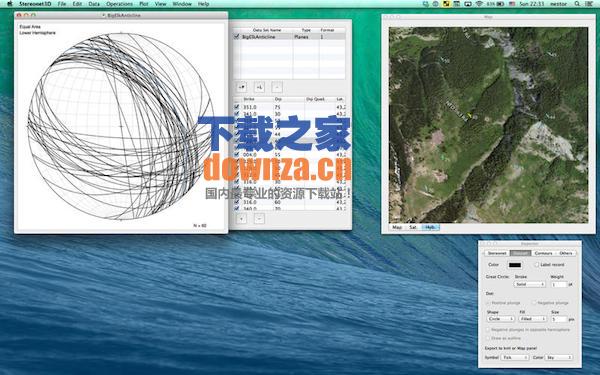Enable the Label record checkbox
The width and height of the screenshot is (600, 375).
click(536, 265)
